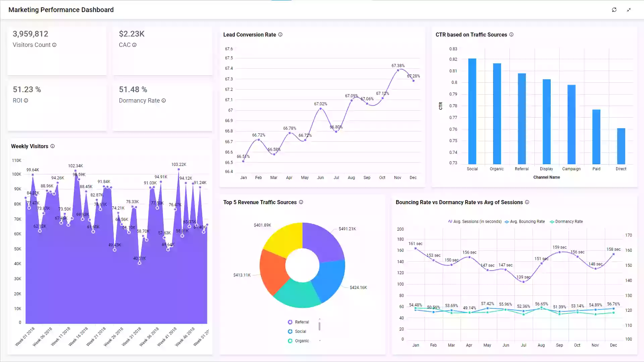The width and height of the screenshot is (644, 362).
Task: Click the dashboard refresh icon
Action: pos(614,10)
